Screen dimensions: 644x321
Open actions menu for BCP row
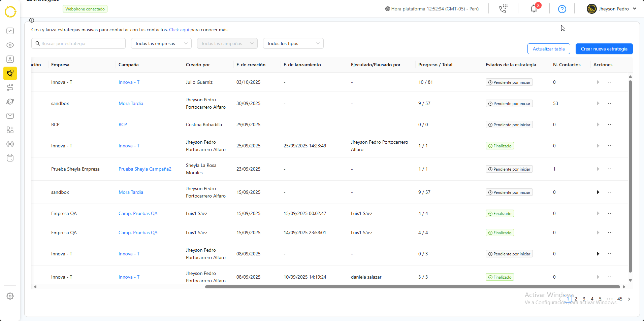click(x=610, y=124)
